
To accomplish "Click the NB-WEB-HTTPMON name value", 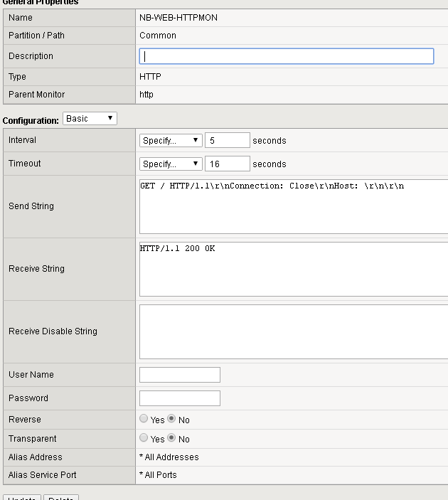I will coord(178,18).
